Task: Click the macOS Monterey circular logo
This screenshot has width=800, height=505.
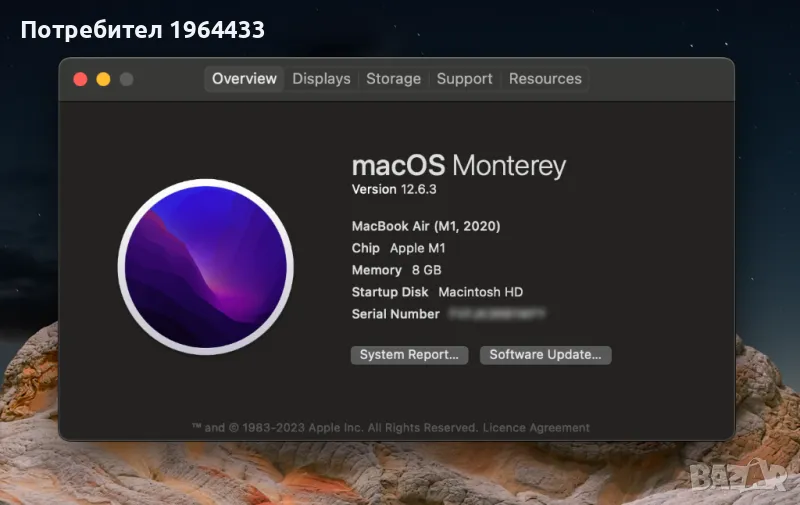Action: pos(205,266)
